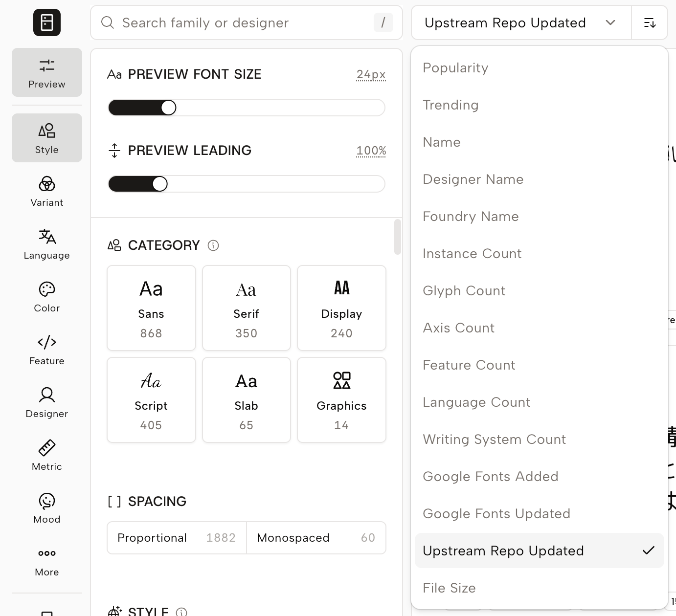The height and width of the screenshot is (616, 676).
Task: Sort by Google Fonts Updated
Action: 539,514
